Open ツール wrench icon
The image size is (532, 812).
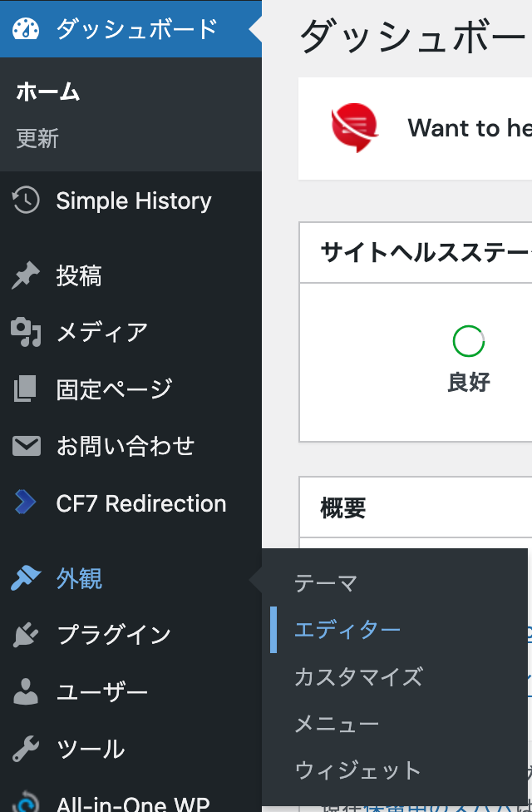[x=26, y=748]
